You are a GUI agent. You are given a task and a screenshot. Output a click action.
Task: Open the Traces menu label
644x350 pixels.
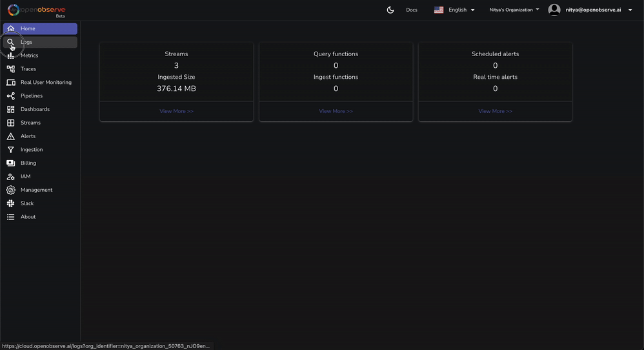(28, 69)
